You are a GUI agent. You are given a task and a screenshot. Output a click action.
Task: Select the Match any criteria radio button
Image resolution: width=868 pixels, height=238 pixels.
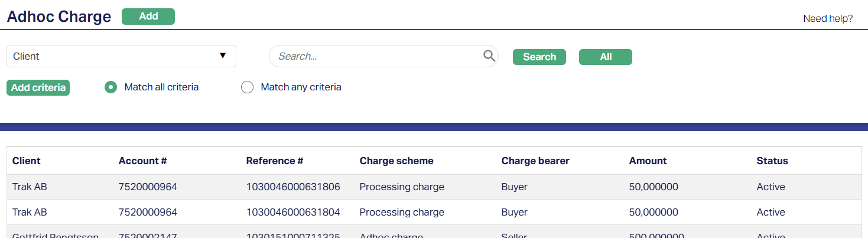coord(247,87)
